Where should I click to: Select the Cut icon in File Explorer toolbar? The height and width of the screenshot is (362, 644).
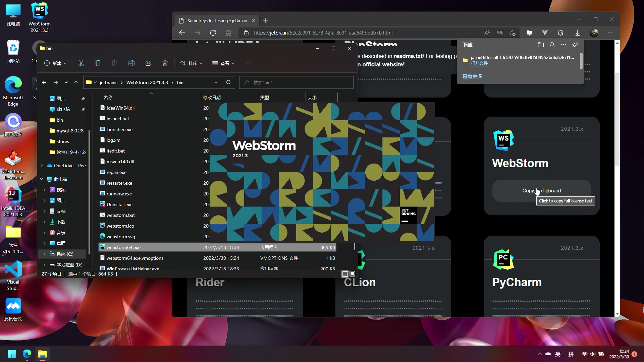point(81,63)
